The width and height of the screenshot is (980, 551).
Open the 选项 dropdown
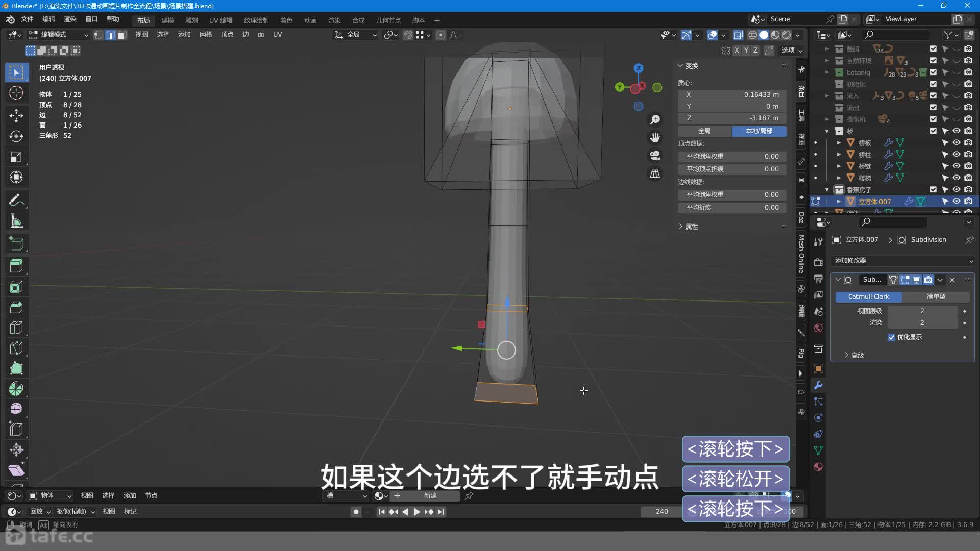click(792, 50)
